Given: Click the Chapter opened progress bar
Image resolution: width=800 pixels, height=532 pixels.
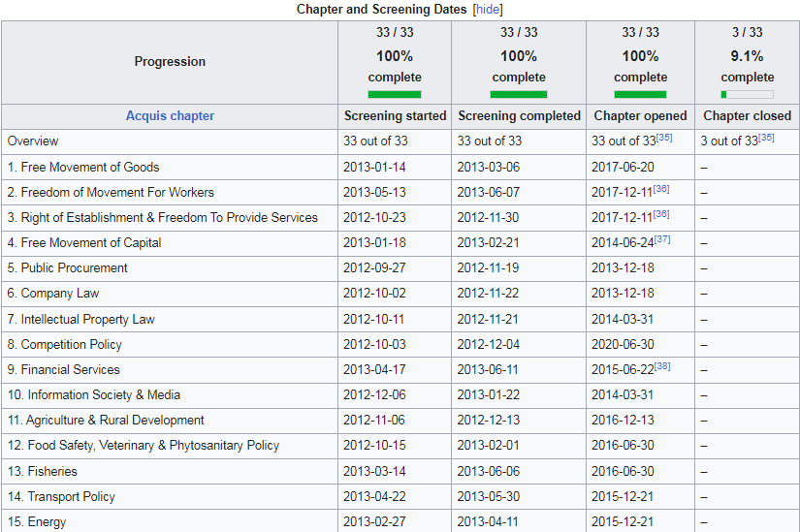Looking at the screenshot, I should (640, 94).
